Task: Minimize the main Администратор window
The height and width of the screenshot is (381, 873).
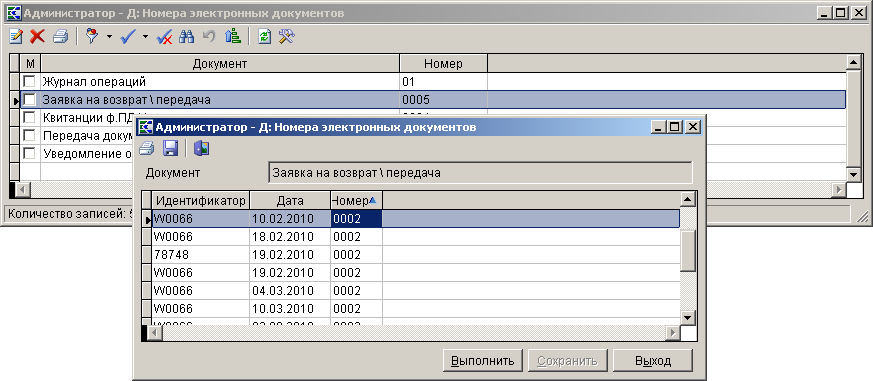Action: pyautogui.click(x=825, y=12)
